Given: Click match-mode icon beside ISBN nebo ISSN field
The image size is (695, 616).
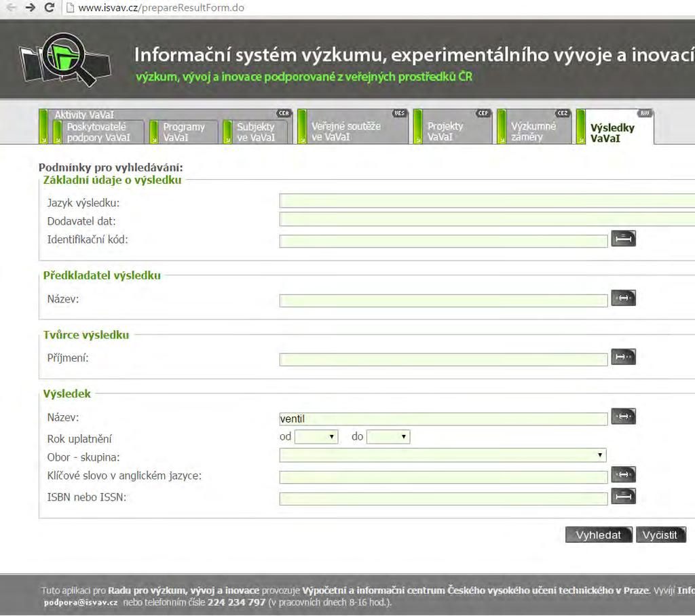Looking at the screenshot, I should pos(623,496).
